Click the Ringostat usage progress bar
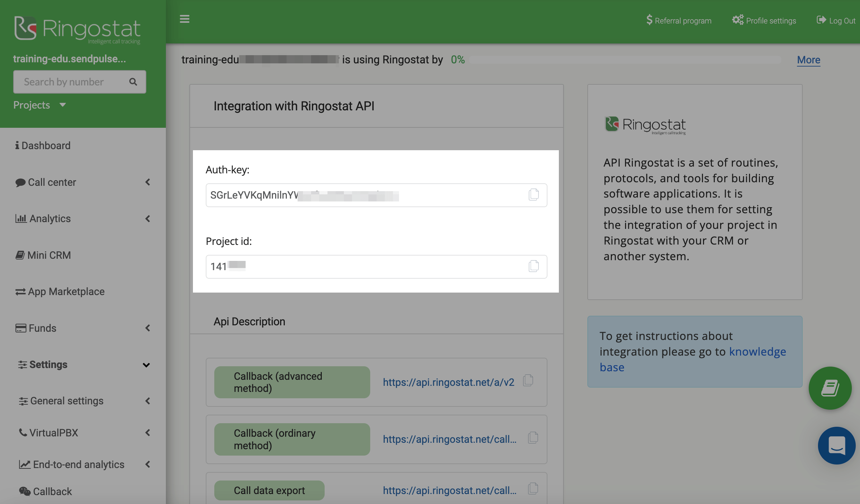Screen dimensions: 860x504 625,60
